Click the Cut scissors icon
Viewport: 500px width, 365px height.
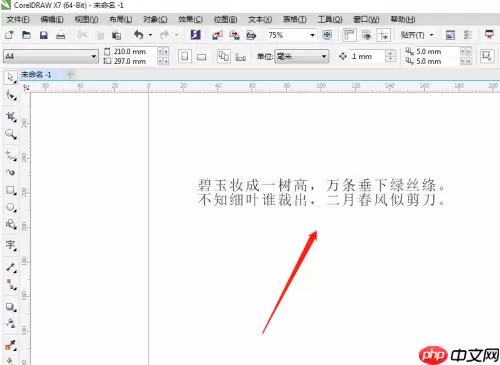click(82, 35)
